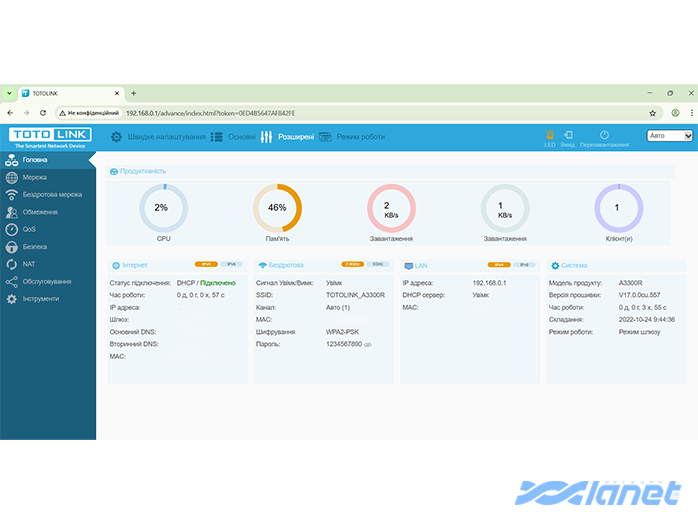Go to Мережа network page
Image resolution: width=698 pixels, height=524 pixels.
tap(35, 177)
